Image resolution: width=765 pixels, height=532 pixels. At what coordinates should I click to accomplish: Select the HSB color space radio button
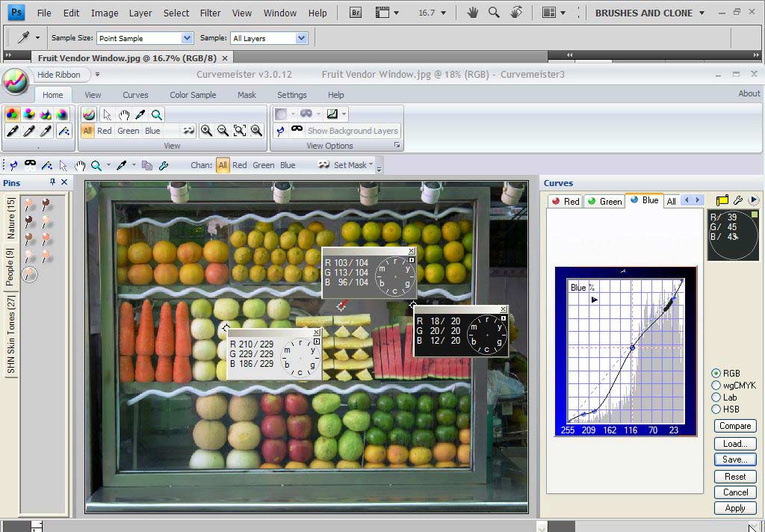716,409
